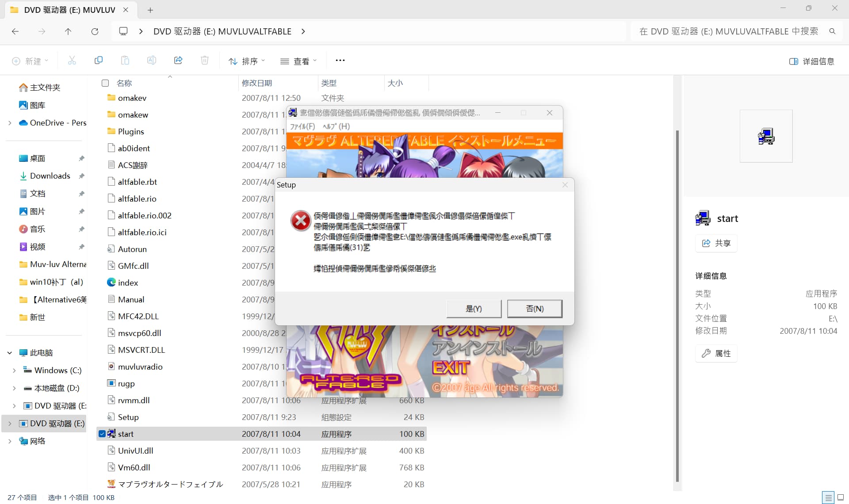Delete the selected file with trash icon
Screen dimensions: 849x504
205,61
